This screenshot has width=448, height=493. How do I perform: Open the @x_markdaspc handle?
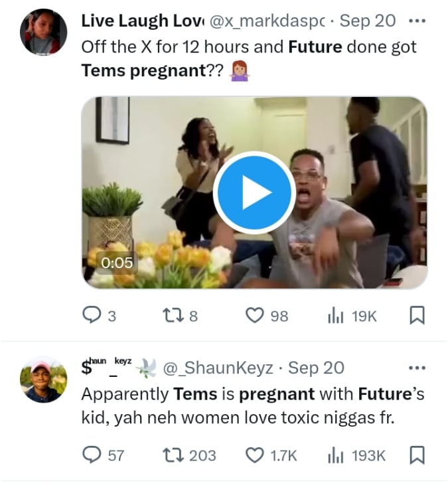tap(267, 21)
